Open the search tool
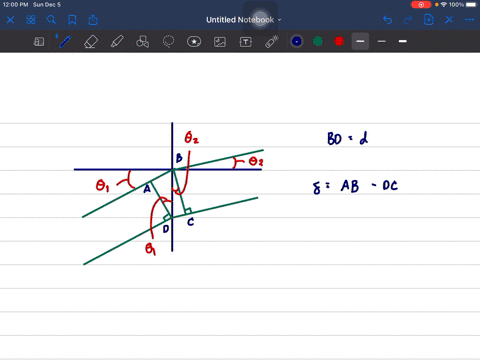The image size is (480, 360). pyautogui.click(x=51, y=20)
